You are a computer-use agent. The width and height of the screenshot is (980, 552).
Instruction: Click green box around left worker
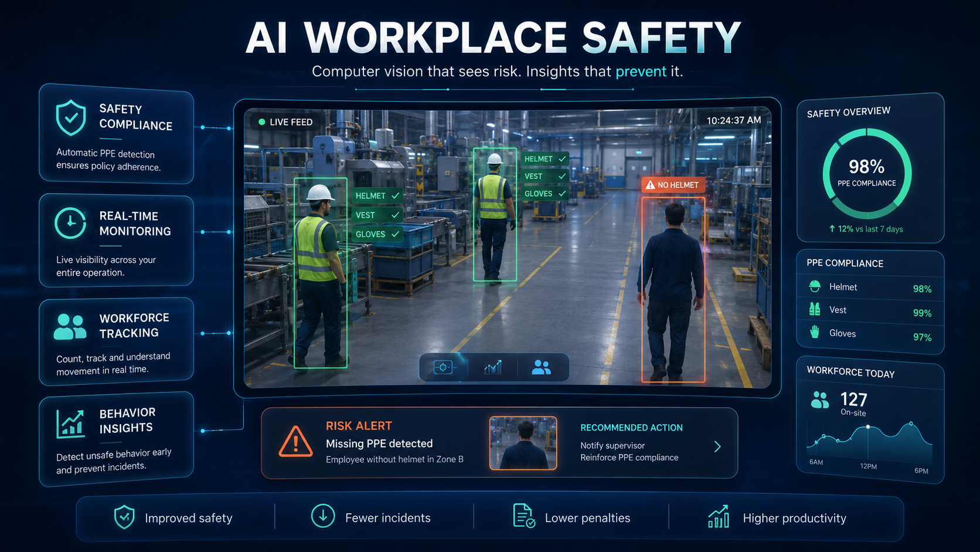(x=320, y=273)
